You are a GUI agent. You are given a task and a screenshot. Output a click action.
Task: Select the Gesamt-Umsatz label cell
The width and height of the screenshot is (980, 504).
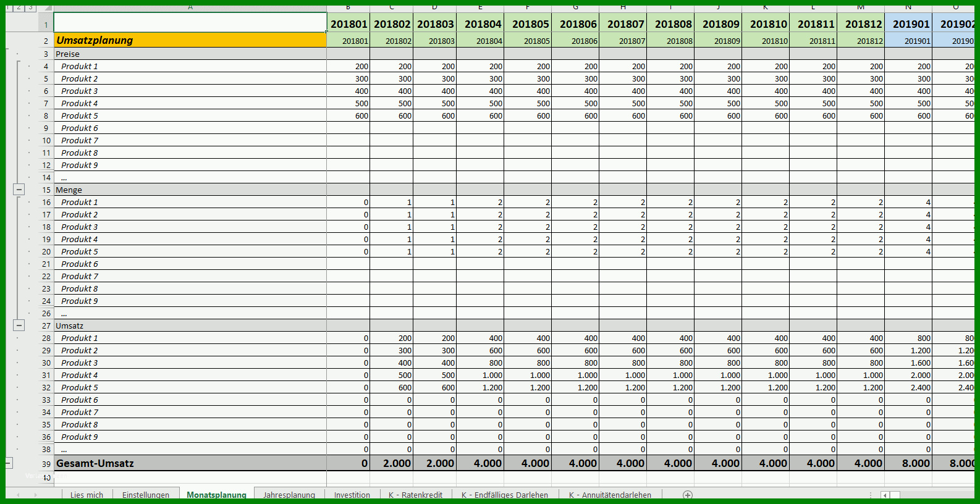190,463
